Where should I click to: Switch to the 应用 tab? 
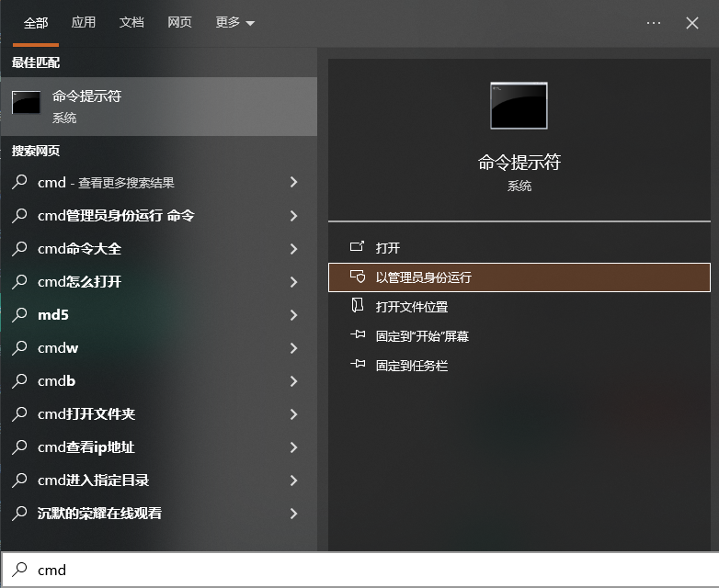[84, 22]
